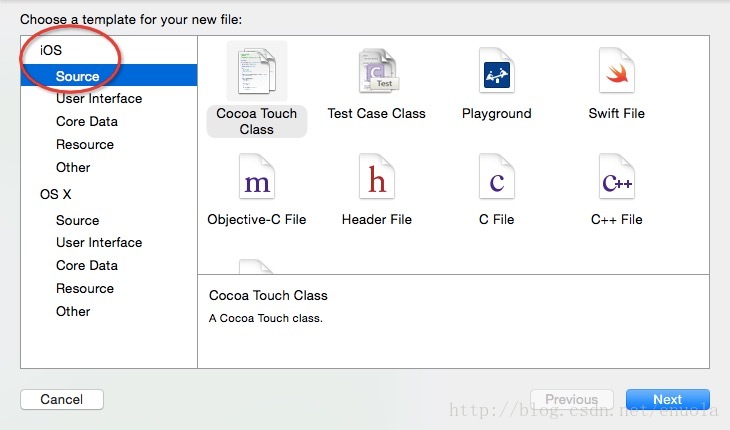This screenshot has width=730, height=430.
Task: Pick the C File template icon
Action: [497, 177]
